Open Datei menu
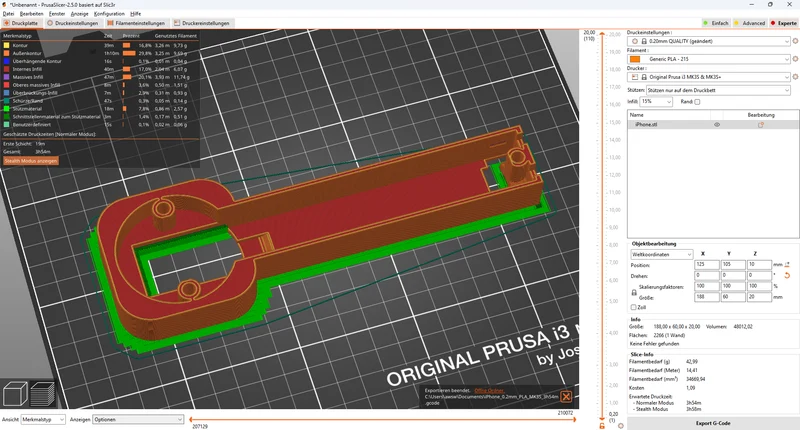800x430 pixels. 8,14
